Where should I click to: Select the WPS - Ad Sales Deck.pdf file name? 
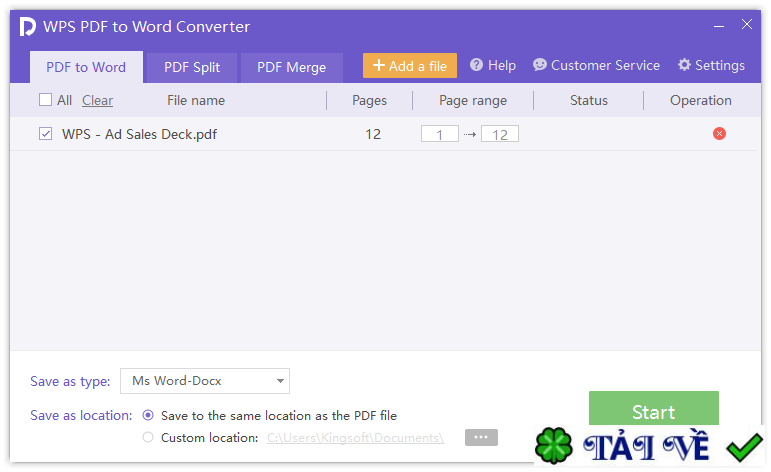pyautogui.click(x=139, y=134)
